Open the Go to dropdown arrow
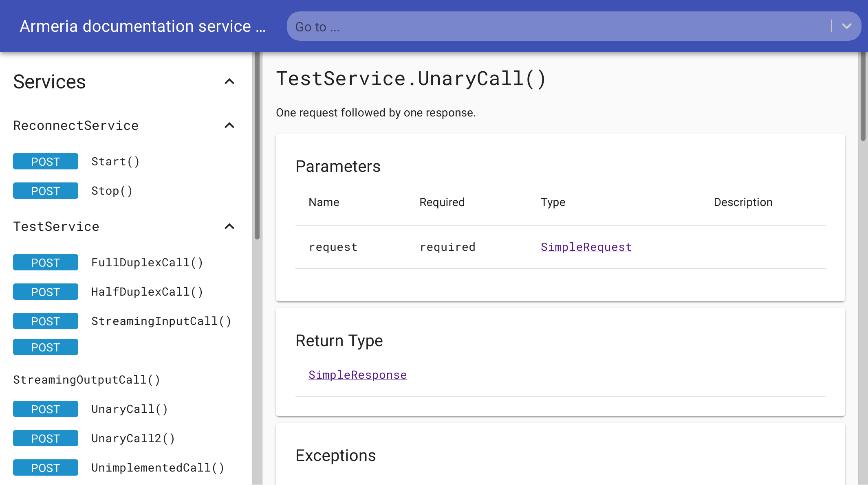This screenshot has height=485, width=868. [x=847, y=26]
